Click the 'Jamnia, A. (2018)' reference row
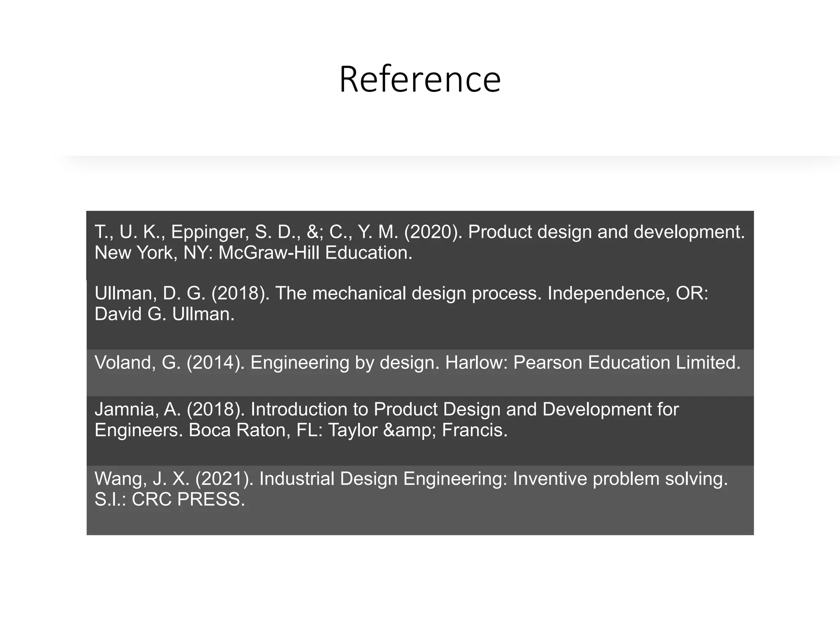840x630 pixels. click(420, 431)
